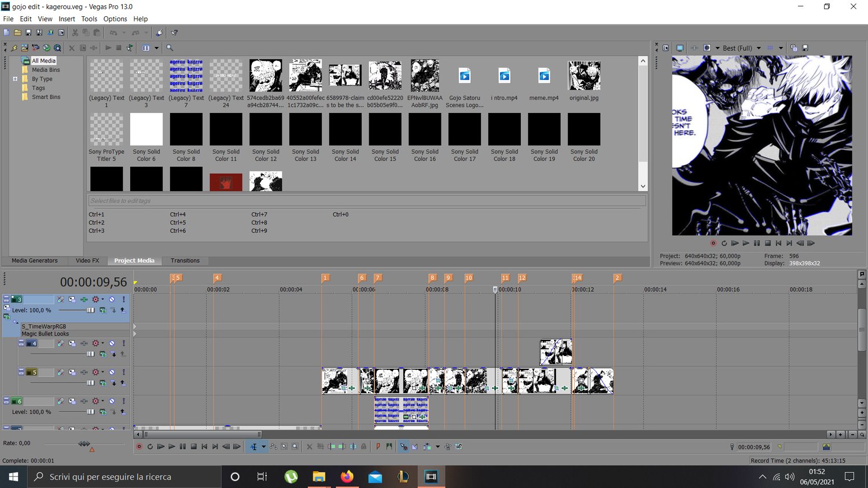Click the timeline Record button
868x488 pixels.
[x=139, y=446]
